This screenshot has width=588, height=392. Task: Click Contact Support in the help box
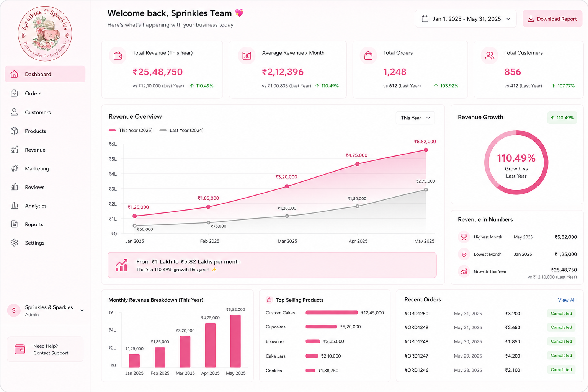[51, 353]
